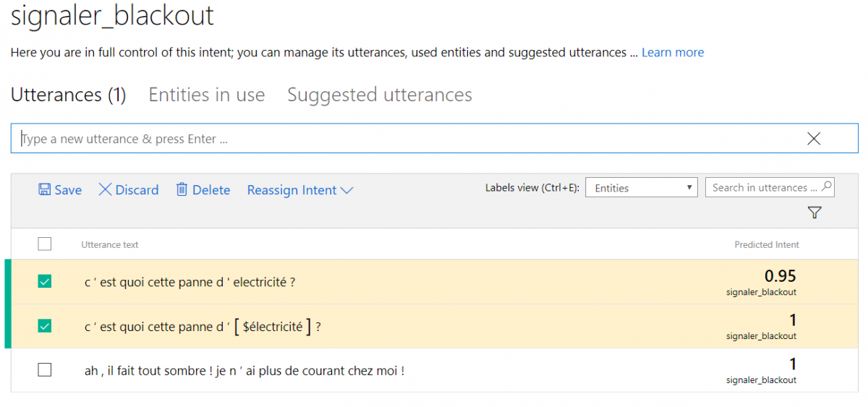Image resolution: width=868 pixels, height=407 pixels.
Task: Open the Reassign Intent dropdown
Action: tap(300, 190)
